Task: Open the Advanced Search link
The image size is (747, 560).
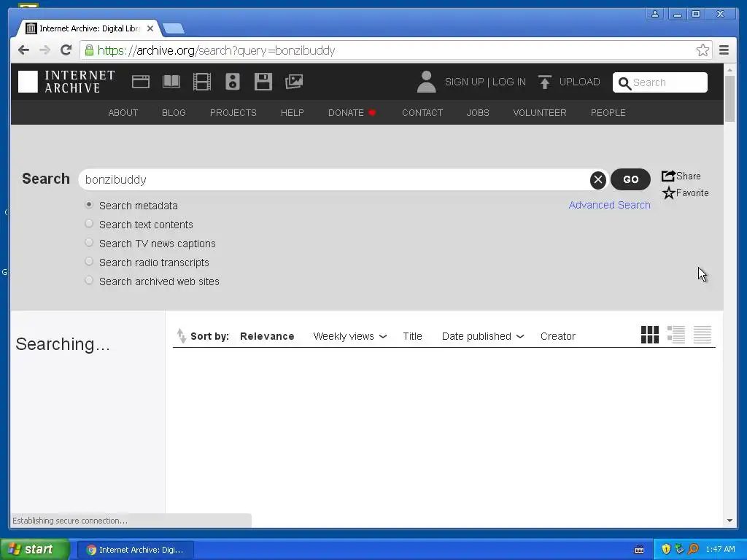Action: point(609,205)
